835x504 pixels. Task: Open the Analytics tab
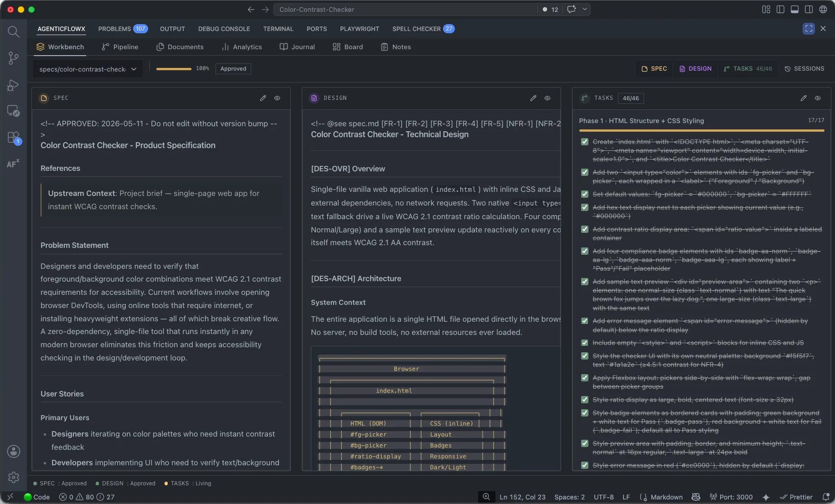(242, 47)
